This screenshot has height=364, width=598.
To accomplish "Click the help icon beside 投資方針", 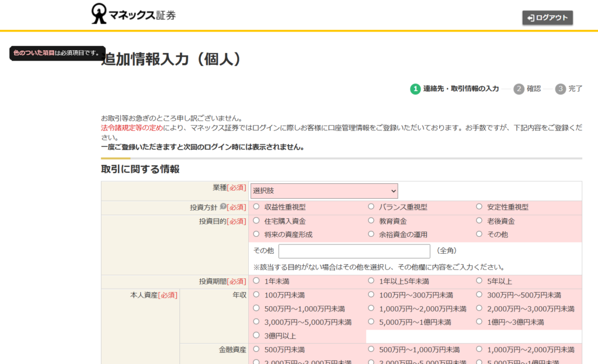I will (x=222, y=207).
